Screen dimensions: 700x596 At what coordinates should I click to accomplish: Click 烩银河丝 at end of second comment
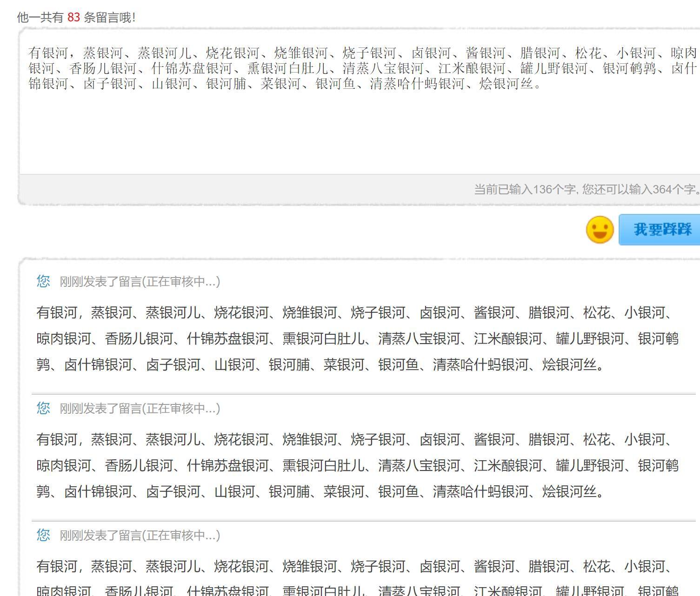coord(569,491)
